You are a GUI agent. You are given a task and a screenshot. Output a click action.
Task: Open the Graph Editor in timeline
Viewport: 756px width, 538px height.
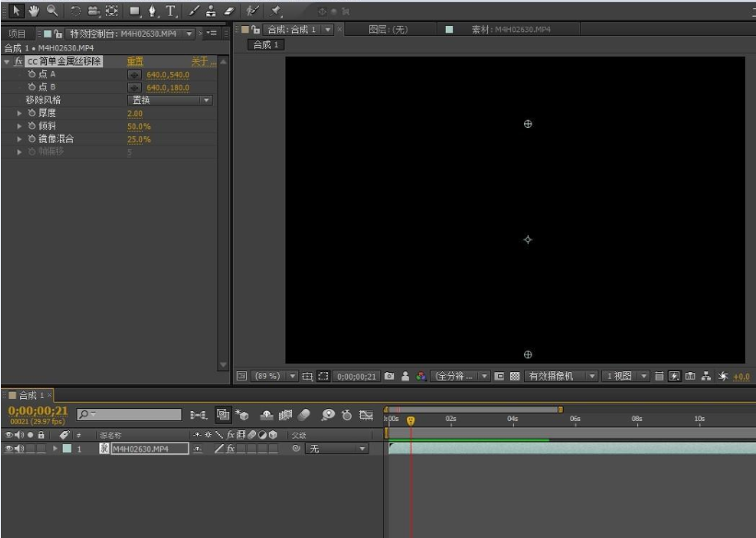366,415
